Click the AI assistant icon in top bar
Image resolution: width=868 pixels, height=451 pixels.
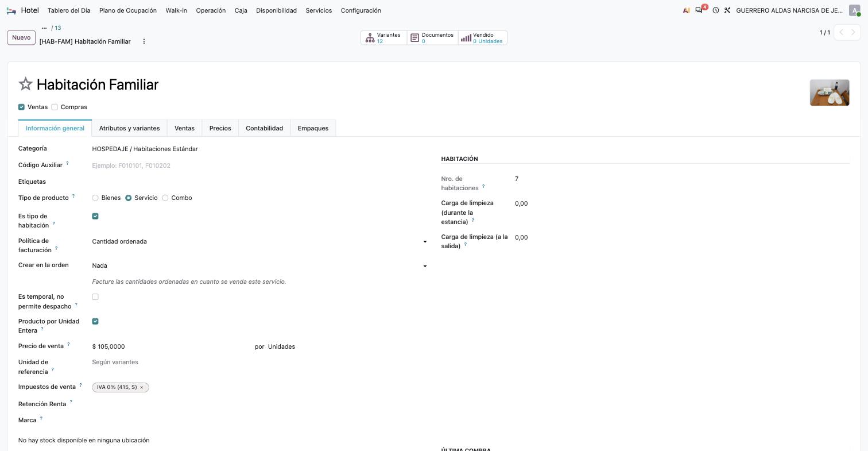tap(687, 10)
